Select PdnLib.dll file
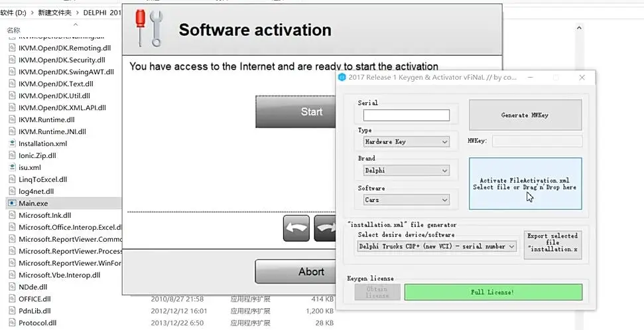The width and height of the screenshot is (644, 330). pos(34,311)
